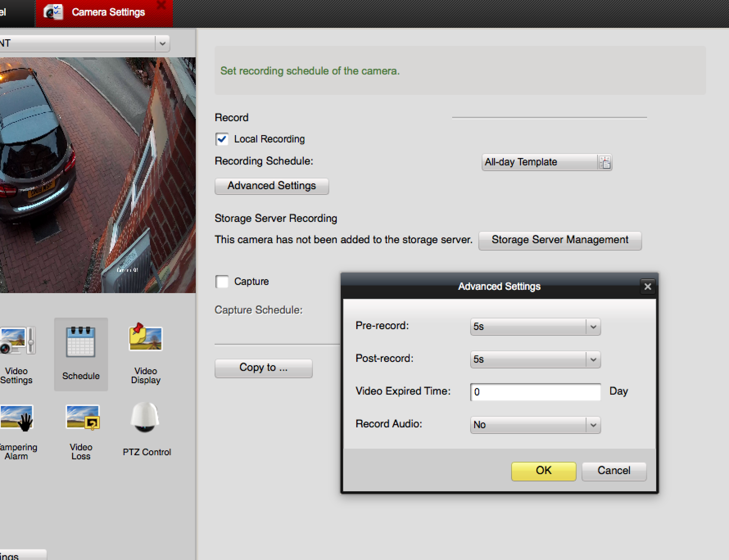Uncheck the Local Recording checkbox
This screenshot has height=560, width=729.
click(222, 139)
